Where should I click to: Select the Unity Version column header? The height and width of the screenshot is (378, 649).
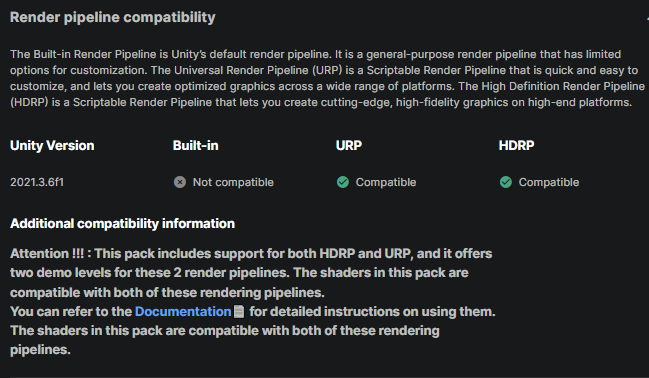[52, 145]
